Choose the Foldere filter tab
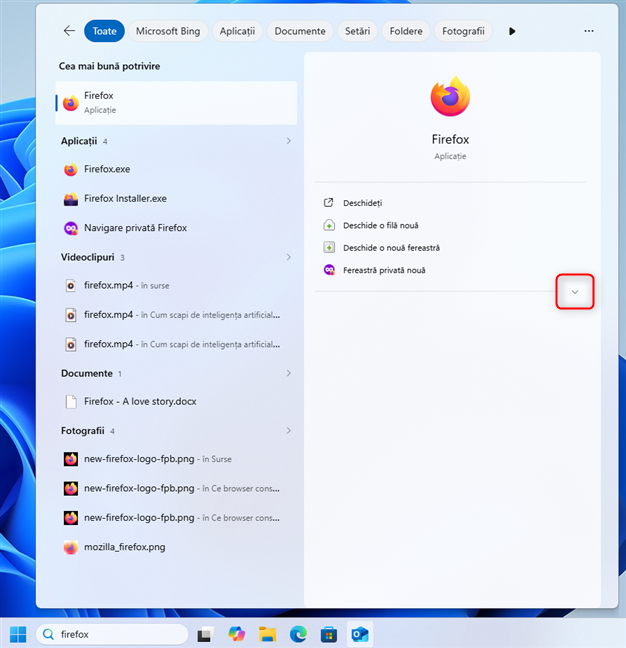The height and width of the screenshot is (648, 626). click(406, 31)
